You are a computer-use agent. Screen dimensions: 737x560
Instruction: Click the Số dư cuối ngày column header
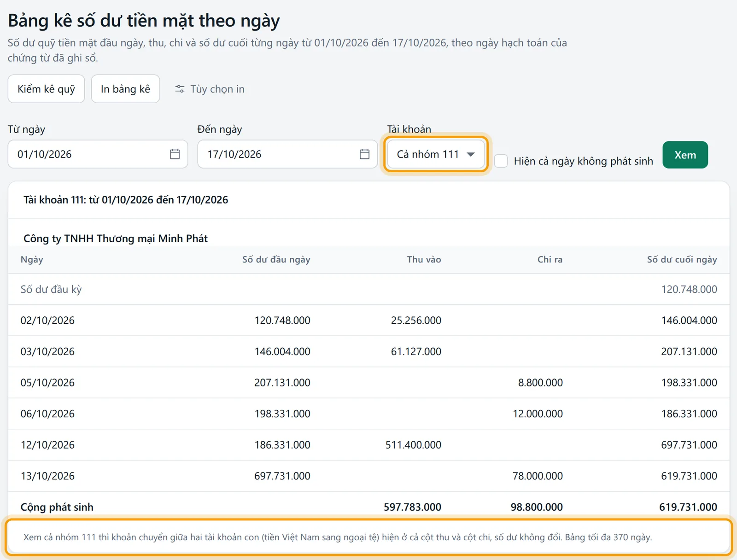point(682,259)
